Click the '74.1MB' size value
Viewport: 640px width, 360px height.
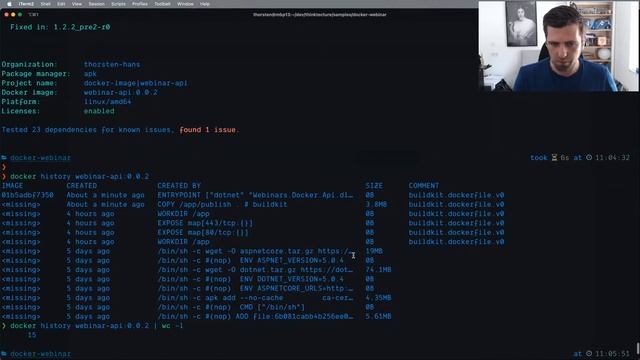tap(378, 270)
